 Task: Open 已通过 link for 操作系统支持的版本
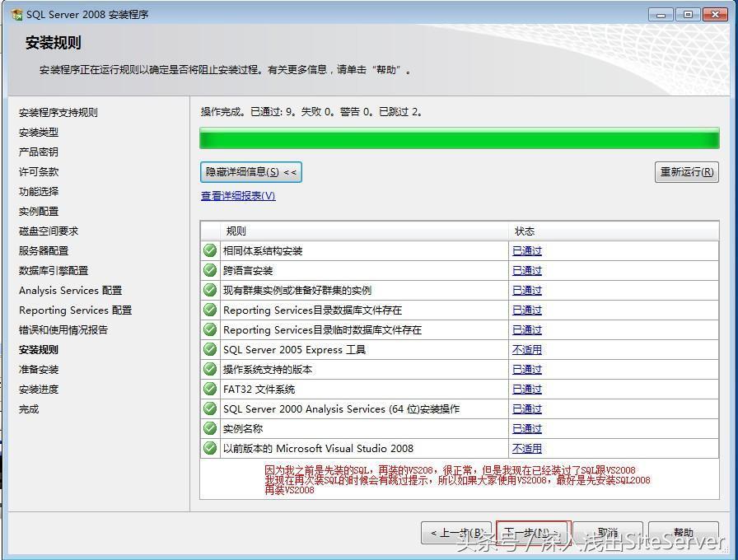[527, 370]
